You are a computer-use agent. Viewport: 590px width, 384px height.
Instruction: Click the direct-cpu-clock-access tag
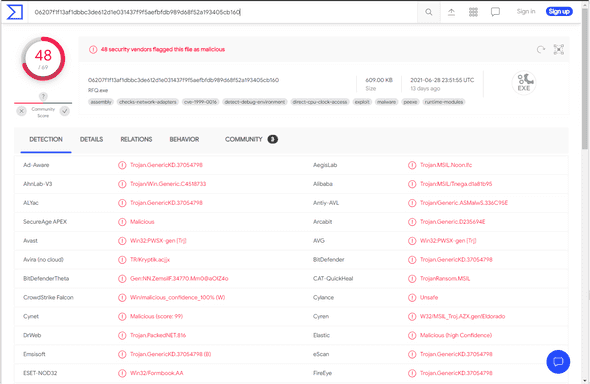tap(320, 102)
